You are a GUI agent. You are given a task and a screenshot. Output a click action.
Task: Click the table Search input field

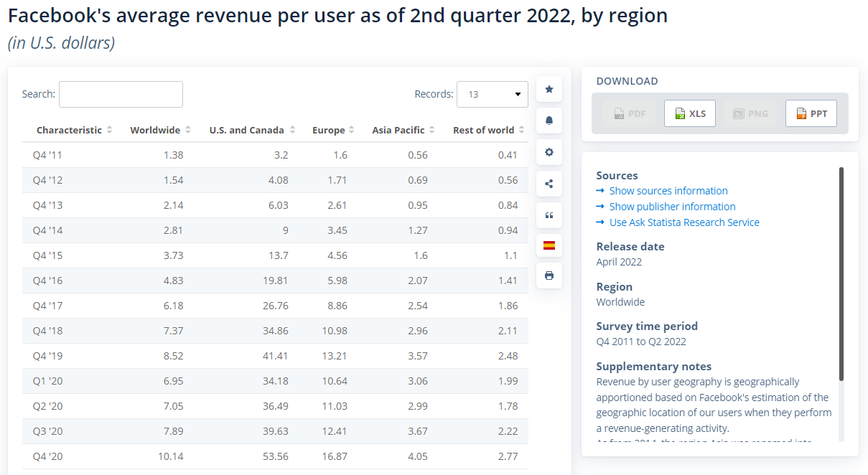(121, 94)
